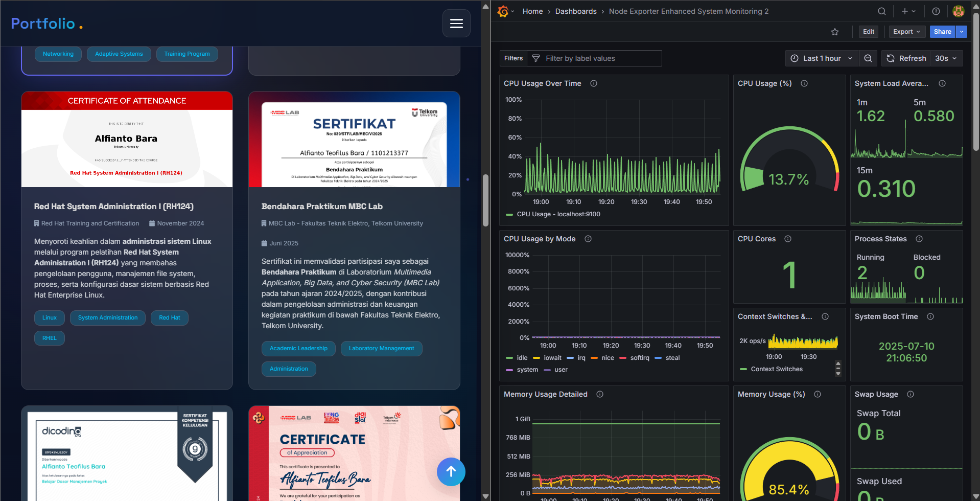
Task: Focus the Filter by label values field
Action: pyautogui.click(x=594, y=58)
